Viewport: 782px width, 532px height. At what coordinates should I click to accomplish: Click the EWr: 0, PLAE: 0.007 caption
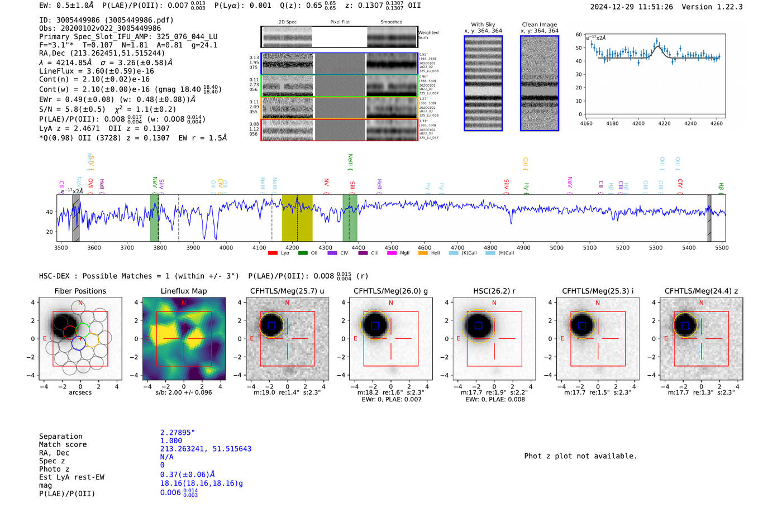[x=391, y=400]
